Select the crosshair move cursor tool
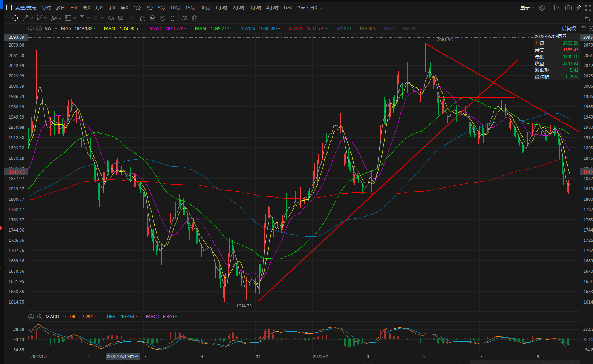This screenshot has width=593, height=364. 15,18
